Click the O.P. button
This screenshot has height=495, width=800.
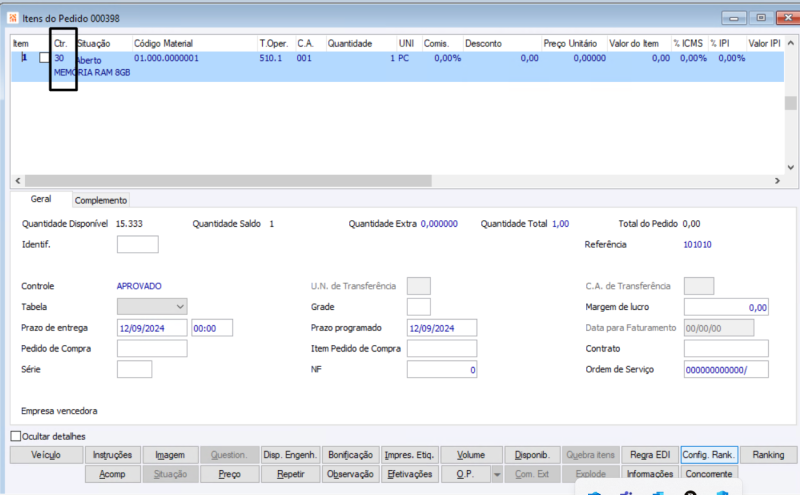pos(465,474)
